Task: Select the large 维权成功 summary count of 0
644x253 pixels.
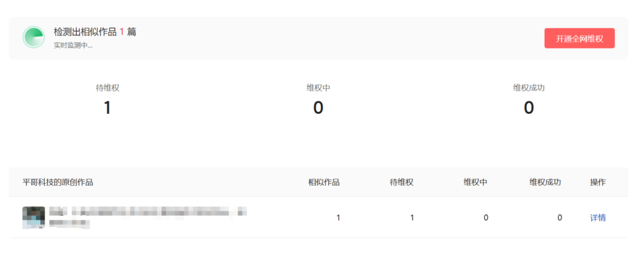Action: [x=529, y=108]
